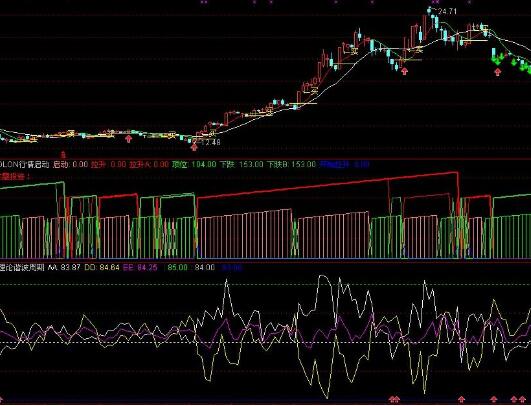
Task: Click the purple EE: 84.25 label
Action: click(140, 268)
